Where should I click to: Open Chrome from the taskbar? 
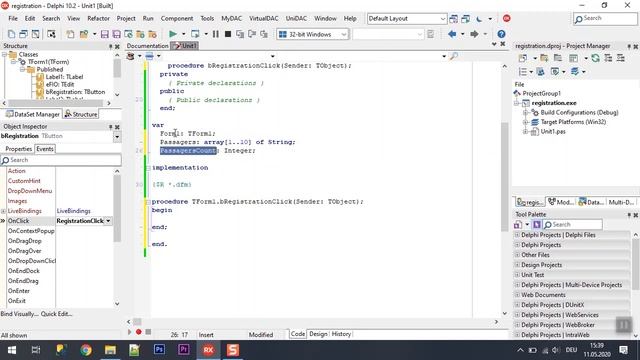pos(86,350)
